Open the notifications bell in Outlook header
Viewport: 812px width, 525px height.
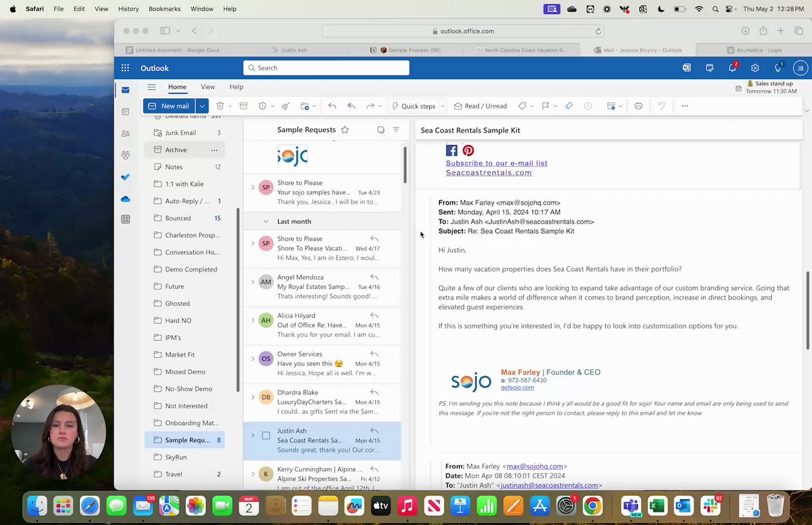[733, 68]
